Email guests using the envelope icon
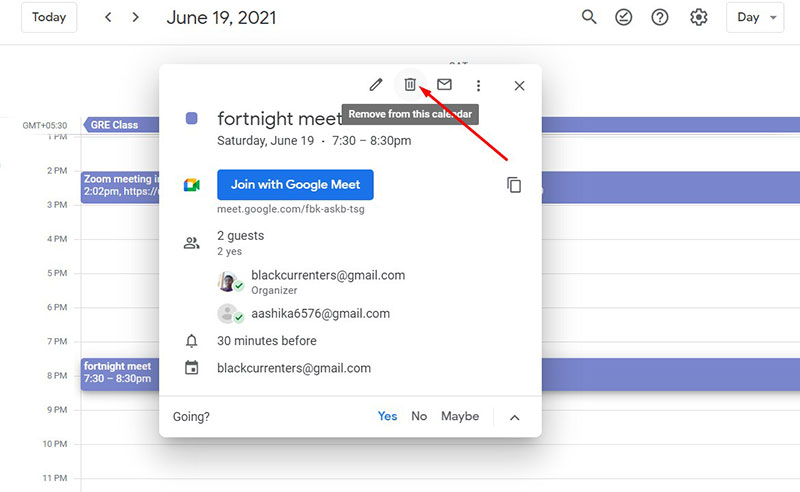The width and height of the screenshot is (800, 492). (444, 85)
